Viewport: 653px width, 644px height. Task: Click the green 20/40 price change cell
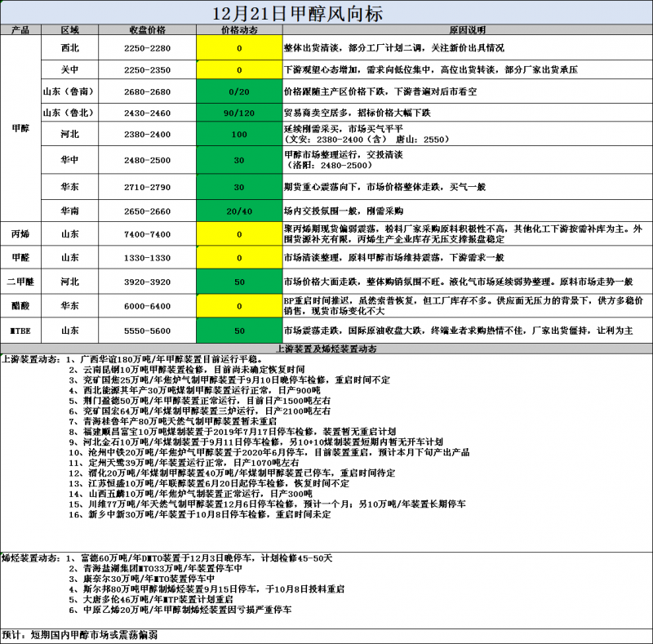(239, 211)
